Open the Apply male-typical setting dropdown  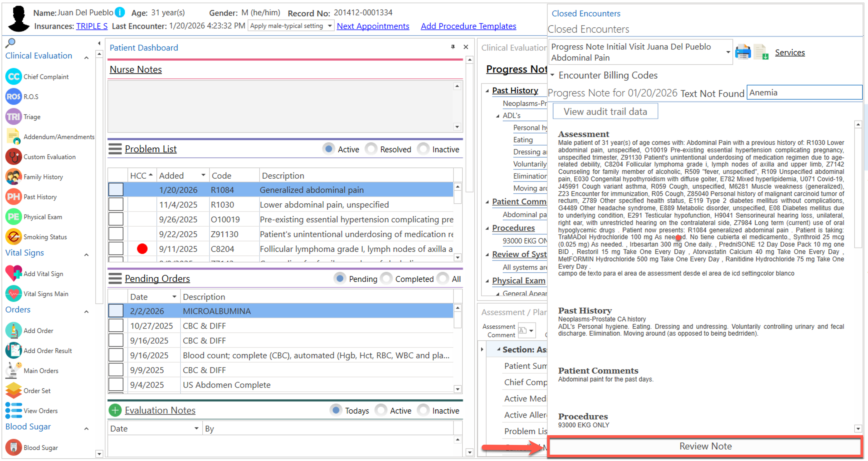330,26
